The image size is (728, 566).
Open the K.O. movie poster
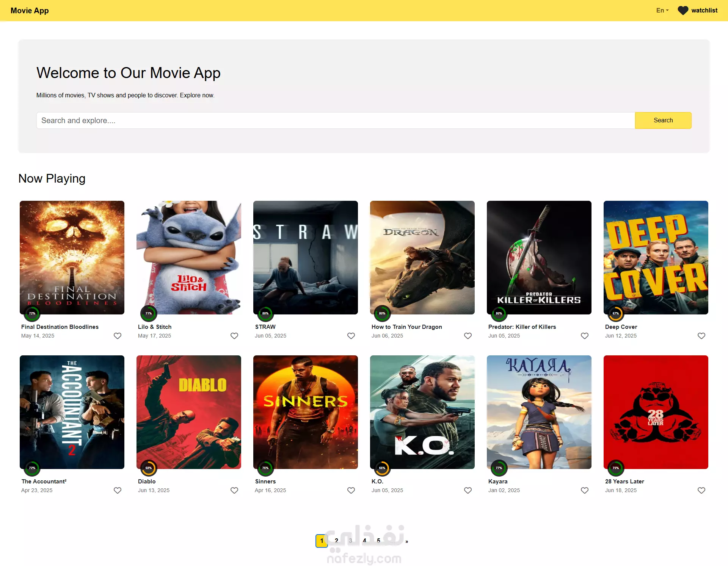422,412
